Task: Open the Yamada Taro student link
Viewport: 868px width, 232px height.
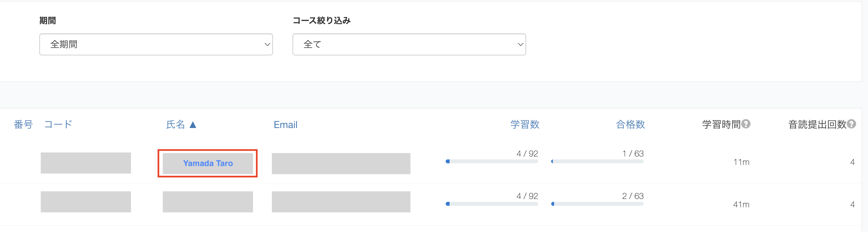Action: click(208, 163)
